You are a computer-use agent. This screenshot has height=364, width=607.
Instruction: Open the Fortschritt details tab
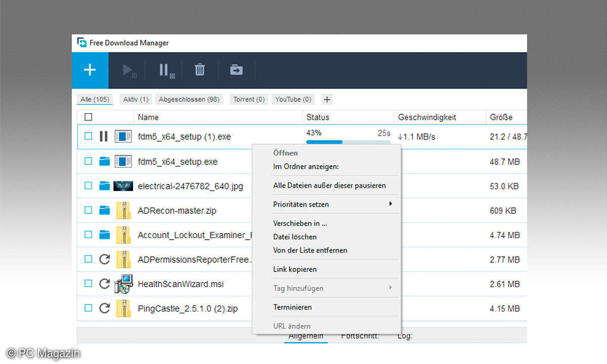[360, 336]
